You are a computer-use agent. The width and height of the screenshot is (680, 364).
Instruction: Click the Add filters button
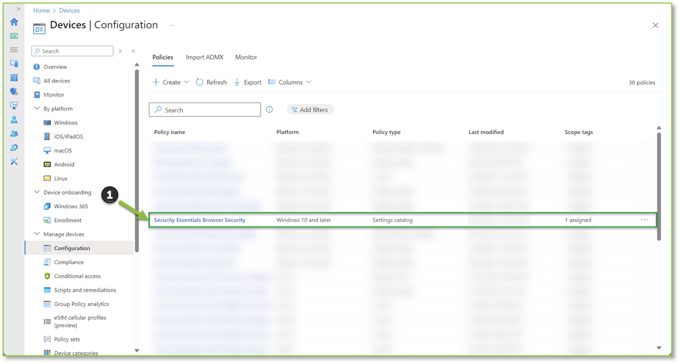pos(310,110)
